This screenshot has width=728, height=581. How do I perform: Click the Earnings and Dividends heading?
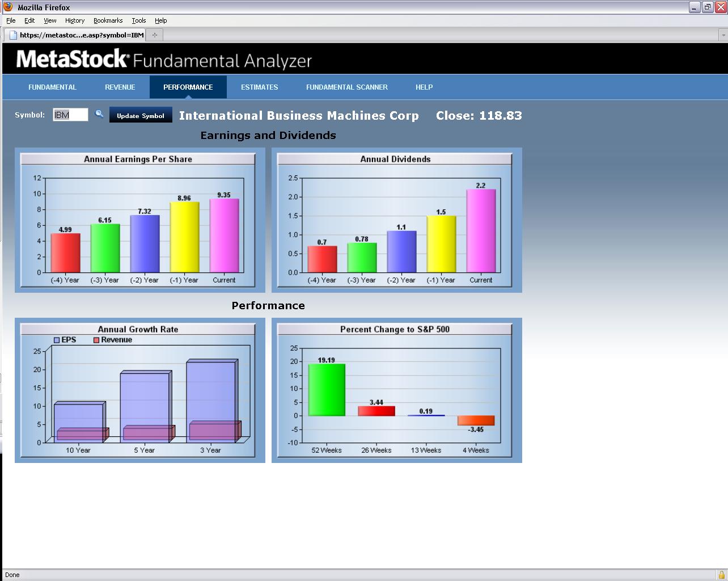268,135
